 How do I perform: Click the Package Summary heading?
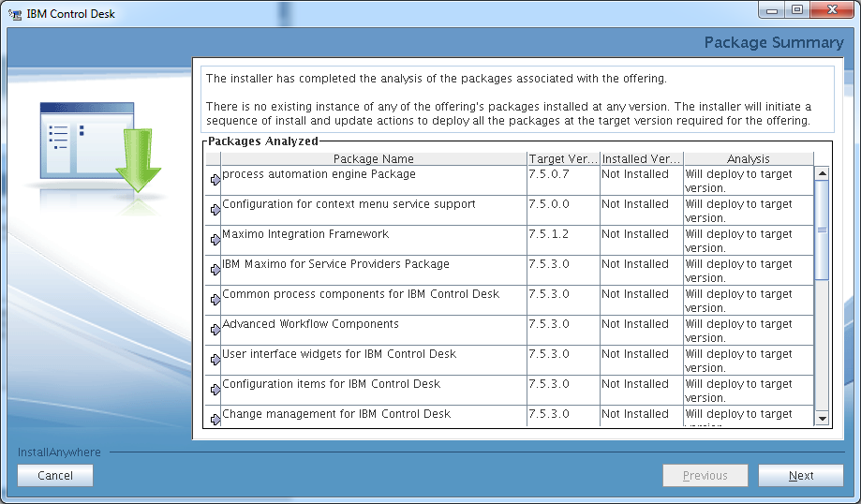tap(774, 42)
